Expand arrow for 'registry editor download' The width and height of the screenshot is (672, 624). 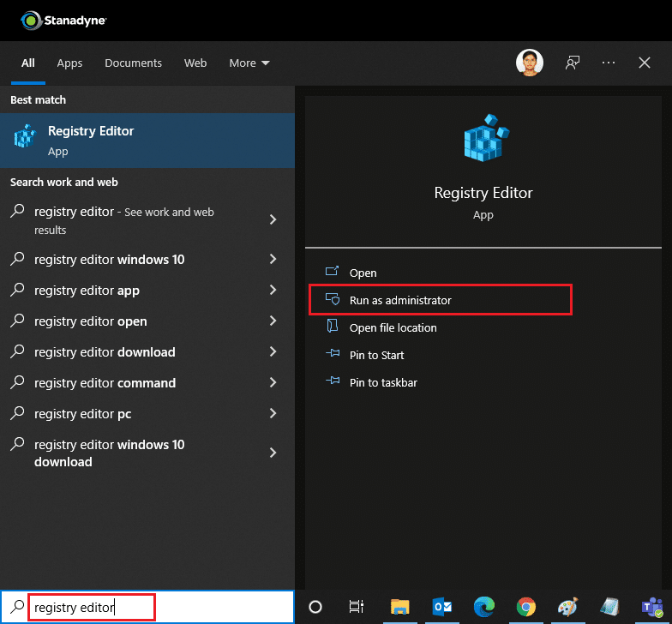click(x=273, y=351)
